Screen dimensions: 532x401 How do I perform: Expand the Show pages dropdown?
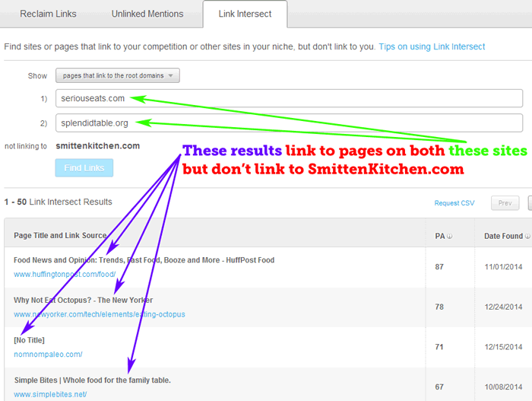click(118, 75)
